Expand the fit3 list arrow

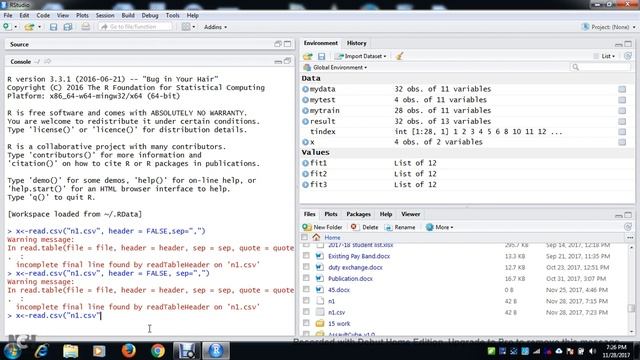point(305,184)
